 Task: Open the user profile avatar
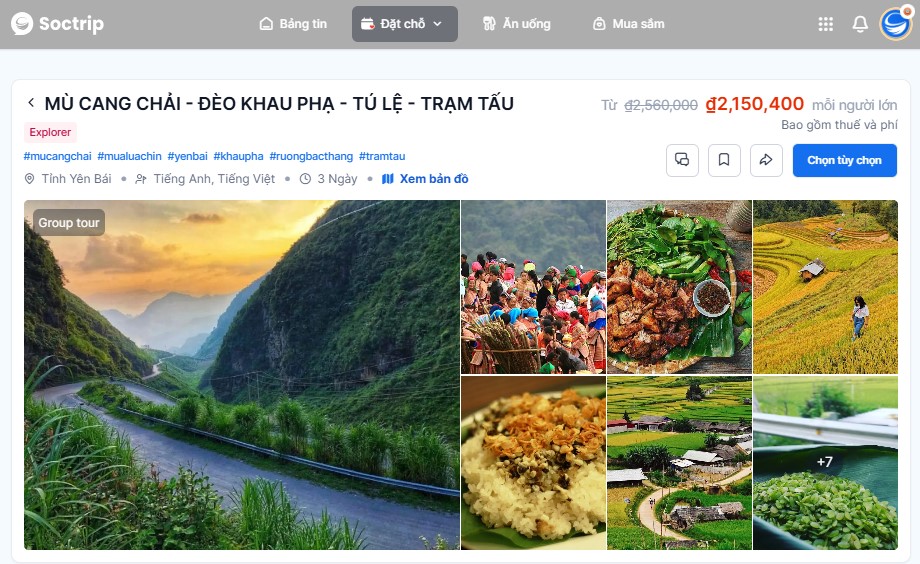pyautogui.click(x=895, y=24)
